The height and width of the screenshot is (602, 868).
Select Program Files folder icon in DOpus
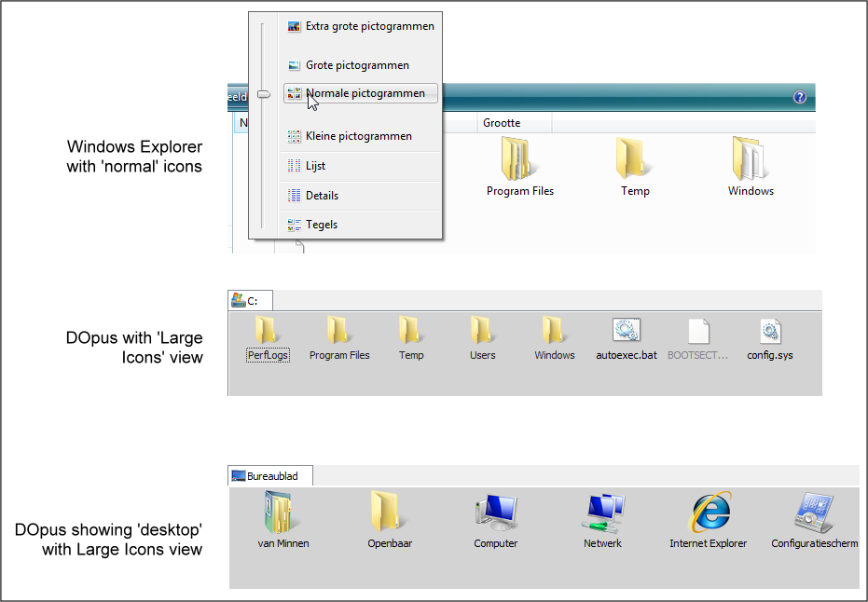point(338,330)
